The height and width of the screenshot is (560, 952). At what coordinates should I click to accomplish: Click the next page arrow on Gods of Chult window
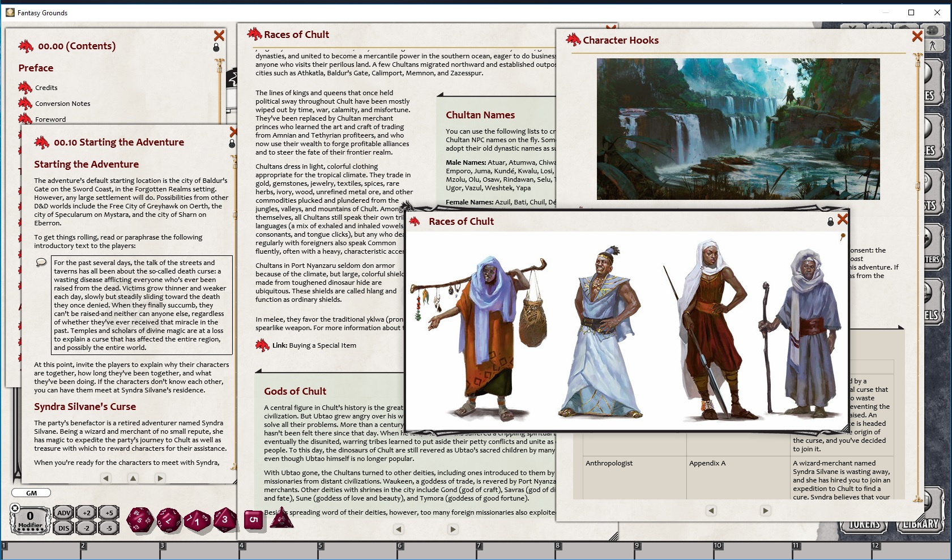453,529
